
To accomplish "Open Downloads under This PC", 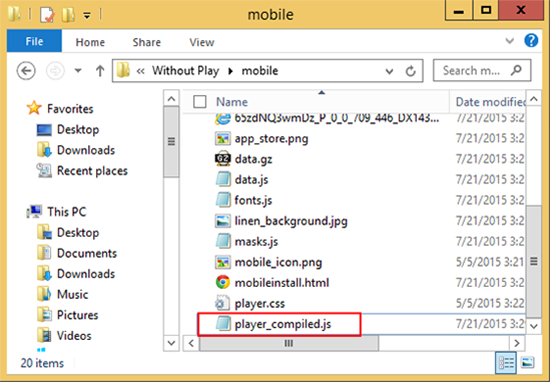I will [x=86, y=274].
